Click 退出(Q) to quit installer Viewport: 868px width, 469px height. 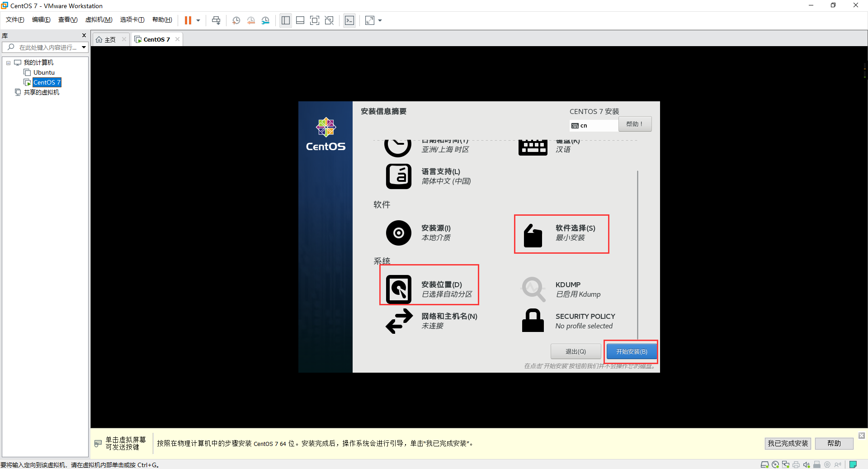[576, 351]
